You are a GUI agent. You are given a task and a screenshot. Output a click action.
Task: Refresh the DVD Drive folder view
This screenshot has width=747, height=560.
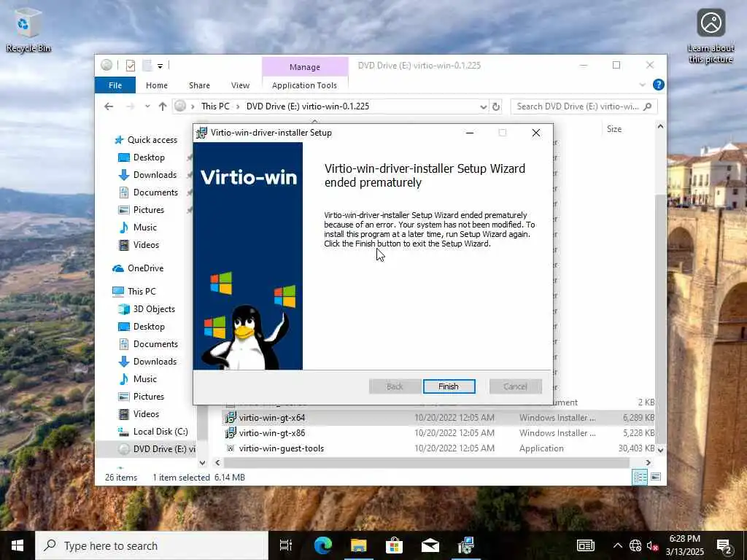tap(496, 106)
